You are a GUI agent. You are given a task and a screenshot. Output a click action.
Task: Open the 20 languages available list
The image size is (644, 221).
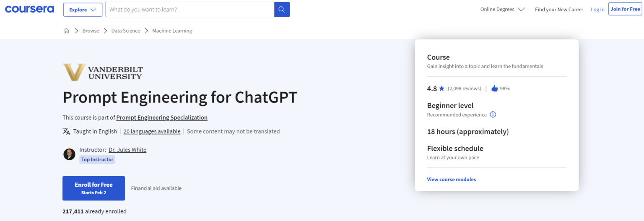click(x=152, y=131)
